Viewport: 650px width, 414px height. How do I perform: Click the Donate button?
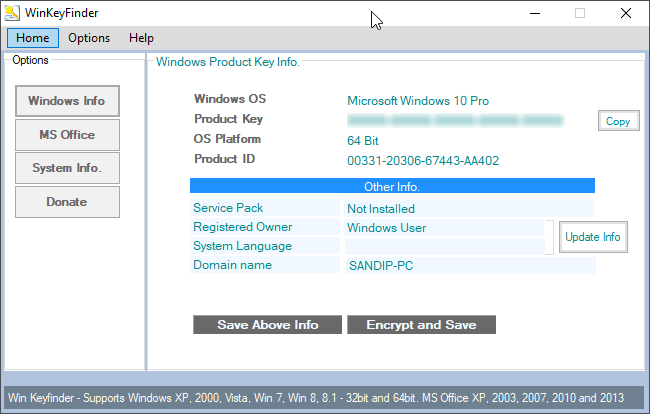point(67,202)
